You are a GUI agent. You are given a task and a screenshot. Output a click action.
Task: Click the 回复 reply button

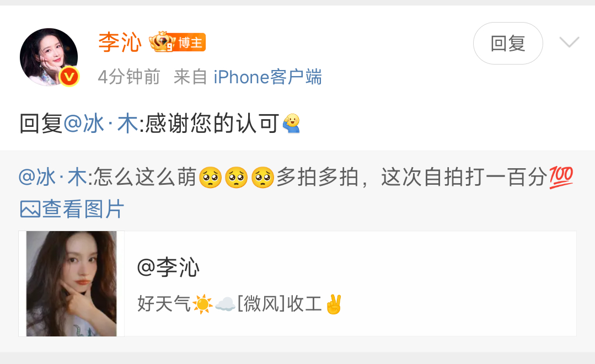[508, 43]
